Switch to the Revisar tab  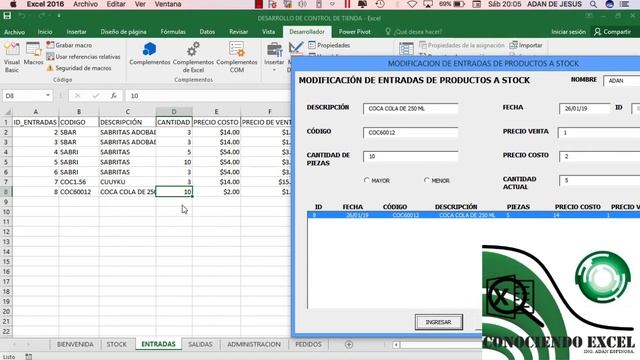tap(238, 32)
